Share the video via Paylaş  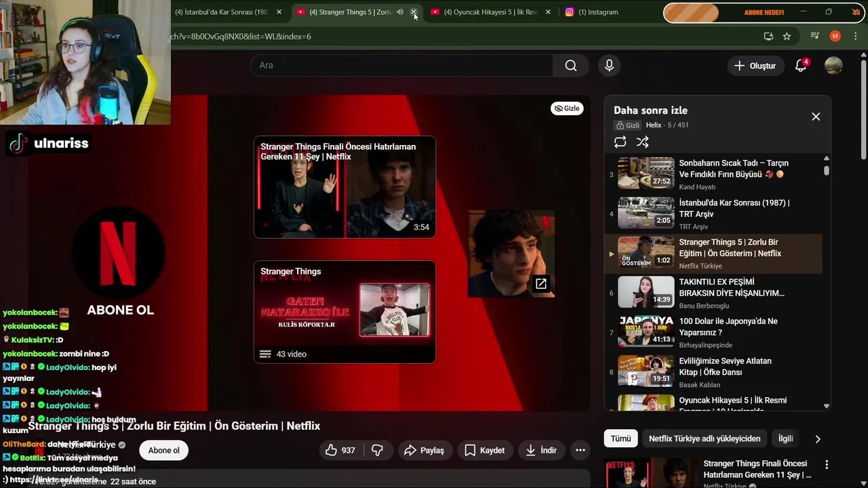[424, 450]
